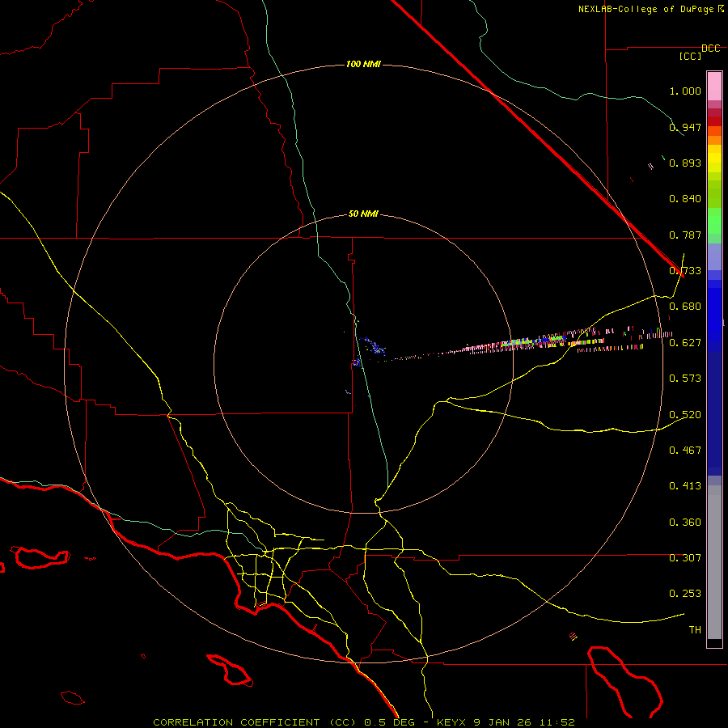Click the NEXLAB-College of DuPage title text

645,9
